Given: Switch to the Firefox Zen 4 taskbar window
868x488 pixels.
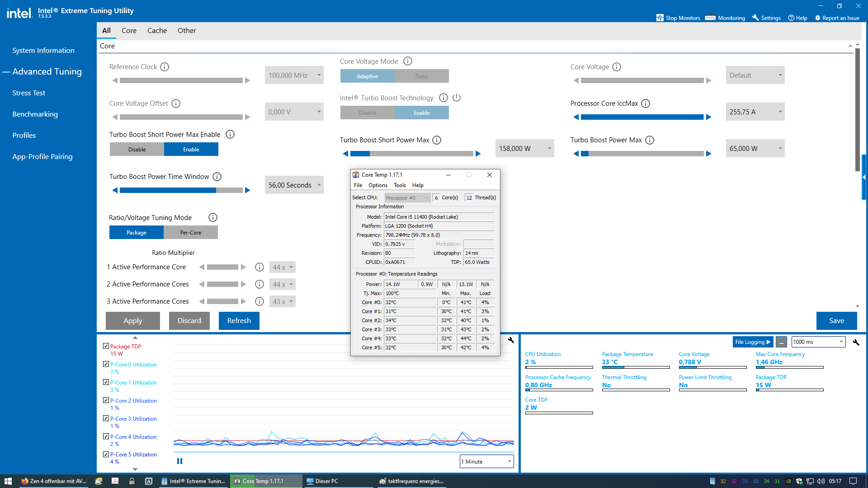Looking at the screenshot, I should coord(54,481).
